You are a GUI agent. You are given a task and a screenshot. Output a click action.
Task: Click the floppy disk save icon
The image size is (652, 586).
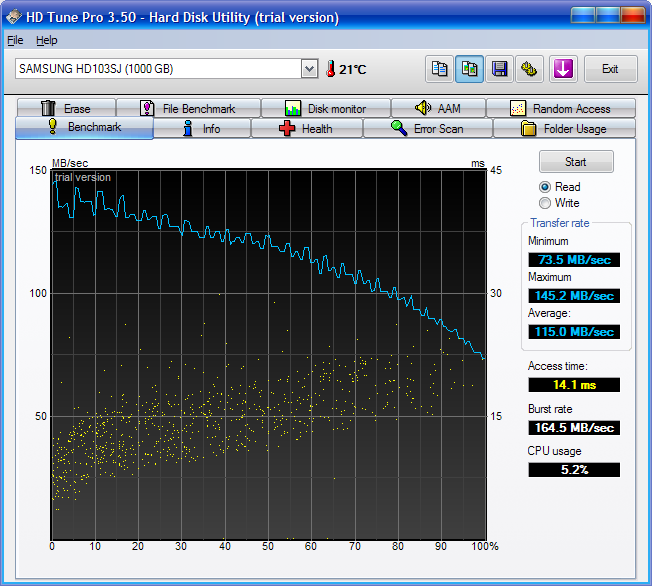[x=499, y=69]
